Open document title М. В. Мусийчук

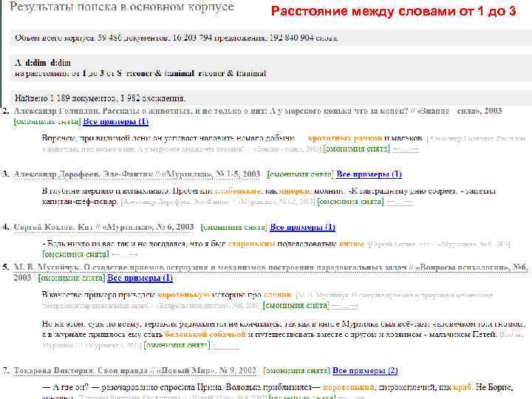pos(270,273)
